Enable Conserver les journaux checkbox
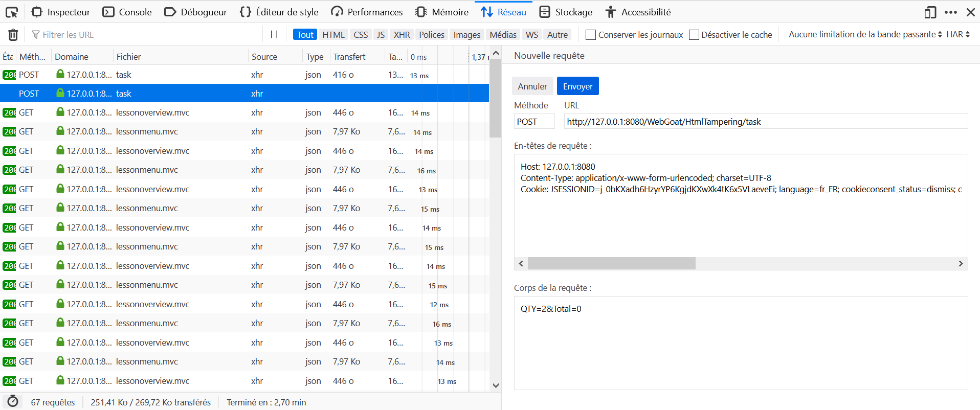This screenshot has height=410, width=980. [x=591, y=35]
